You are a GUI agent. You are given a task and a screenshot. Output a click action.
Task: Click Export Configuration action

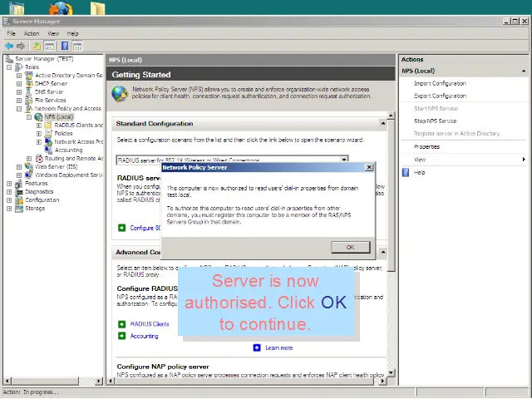click(x=440, y=96)
